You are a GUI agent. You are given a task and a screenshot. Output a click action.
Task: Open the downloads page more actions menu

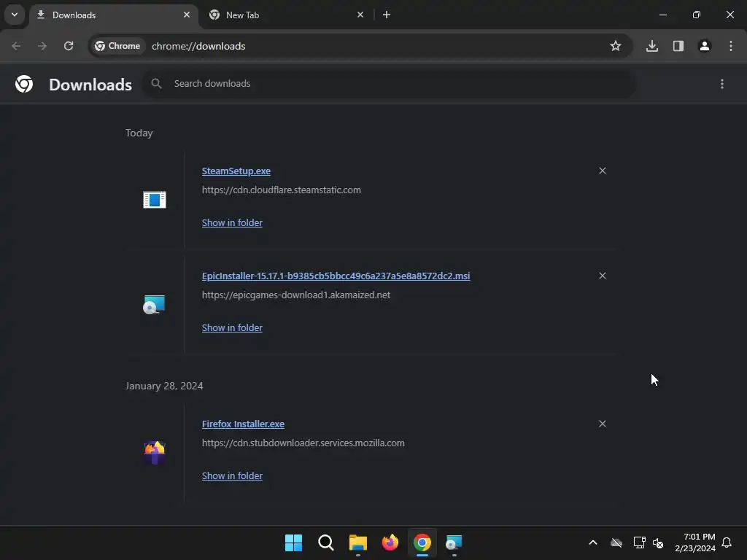[x=722, y=84]
